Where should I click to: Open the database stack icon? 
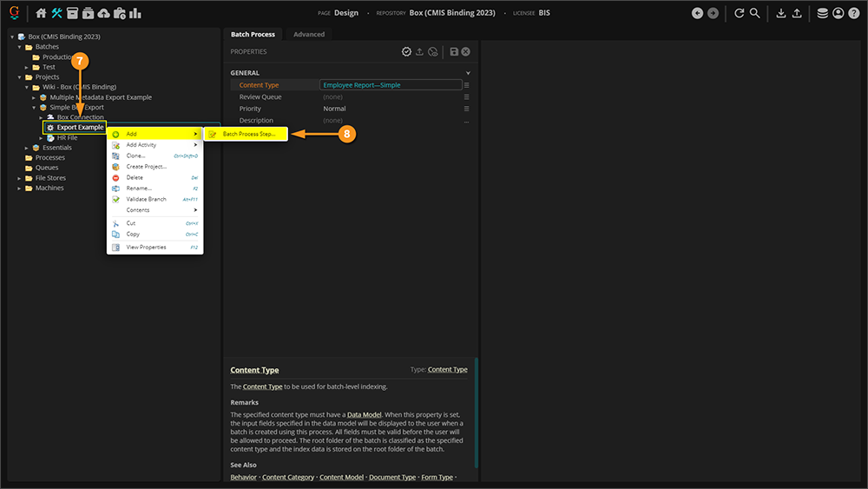(823, 13)
